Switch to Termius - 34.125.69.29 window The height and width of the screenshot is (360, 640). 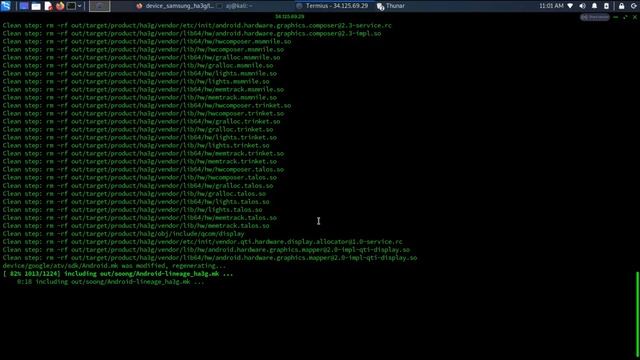pos(332,6)
